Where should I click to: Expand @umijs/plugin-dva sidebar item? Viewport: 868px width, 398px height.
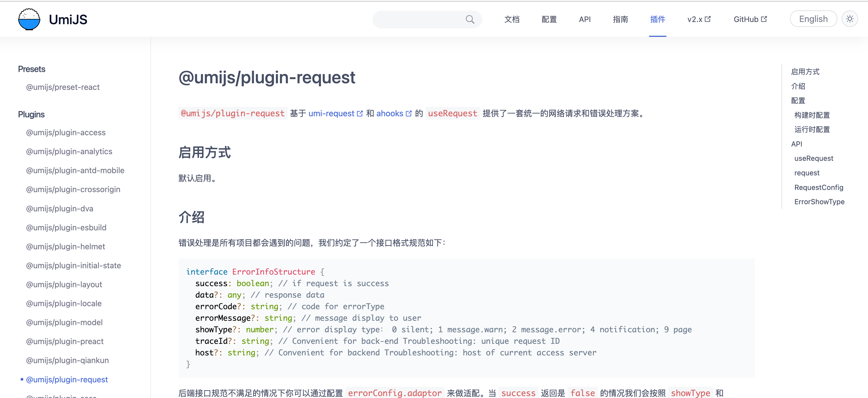point(59,208)
